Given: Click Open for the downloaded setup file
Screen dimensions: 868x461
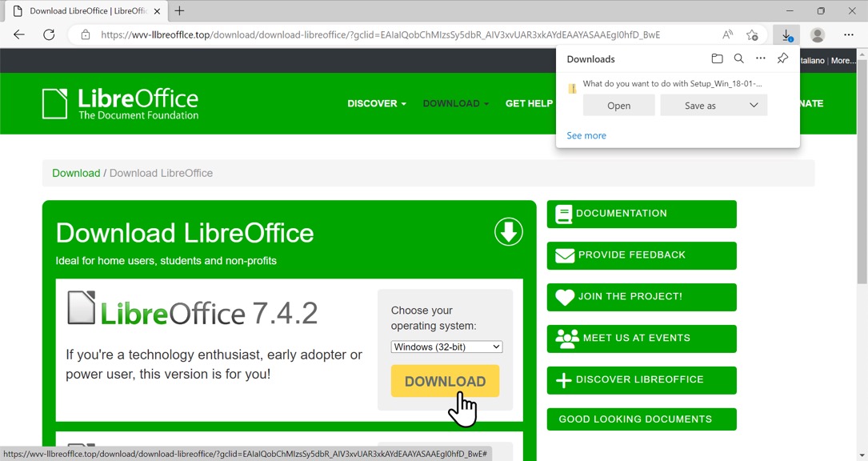Looking at the screenshot, I should coord(619,106).
